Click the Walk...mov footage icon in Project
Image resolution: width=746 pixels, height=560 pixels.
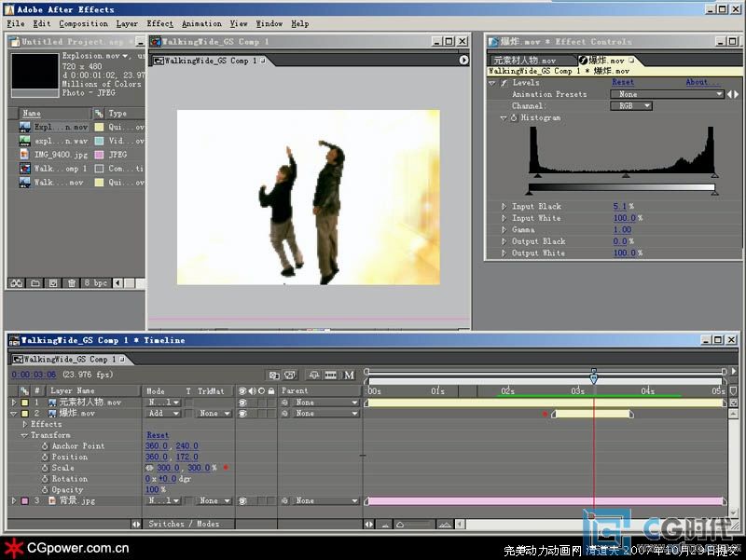point(25,182)
